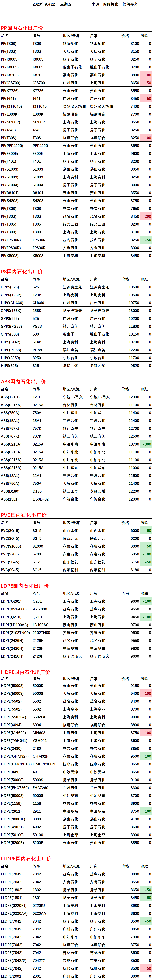
Task: Select the PP国内石化出厂价 section heading
Action: point(22,28)
